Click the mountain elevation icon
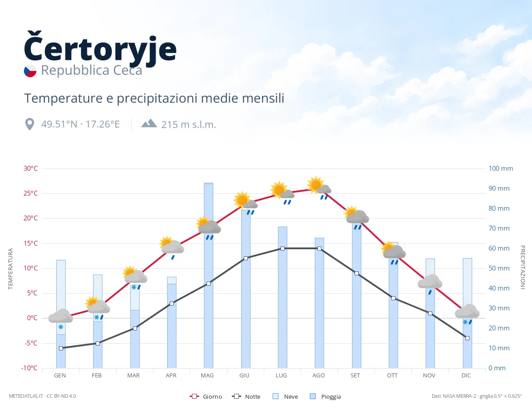Screen dimensions: 532x408 149,123
